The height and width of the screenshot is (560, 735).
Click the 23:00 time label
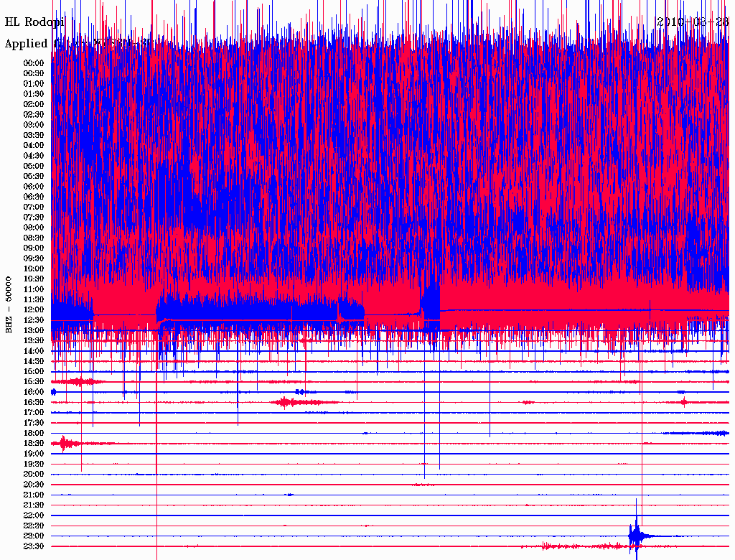coord(34,536)
